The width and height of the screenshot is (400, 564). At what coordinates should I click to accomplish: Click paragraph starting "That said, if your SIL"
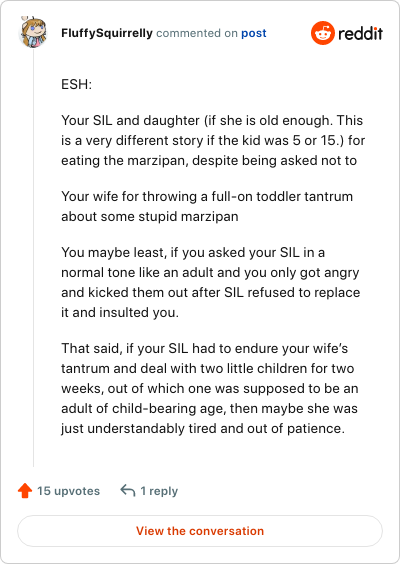209,388
